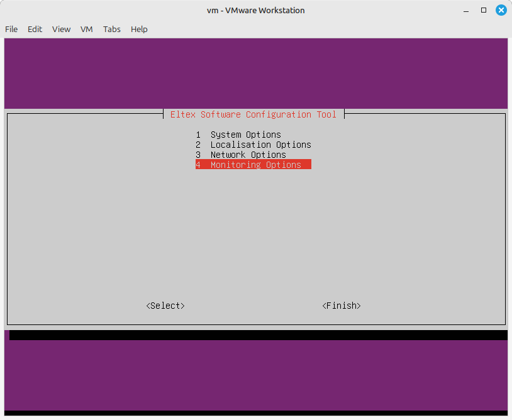Open the Edit menu
The width and height of the screenshot is (512, 420).
coord(35,30)
